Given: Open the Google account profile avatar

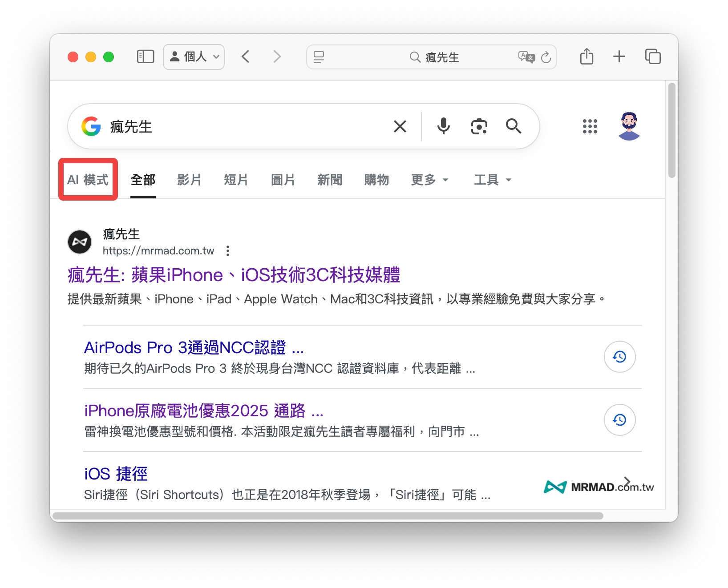Looking at the screenshot, I should (x=629, y=127).
